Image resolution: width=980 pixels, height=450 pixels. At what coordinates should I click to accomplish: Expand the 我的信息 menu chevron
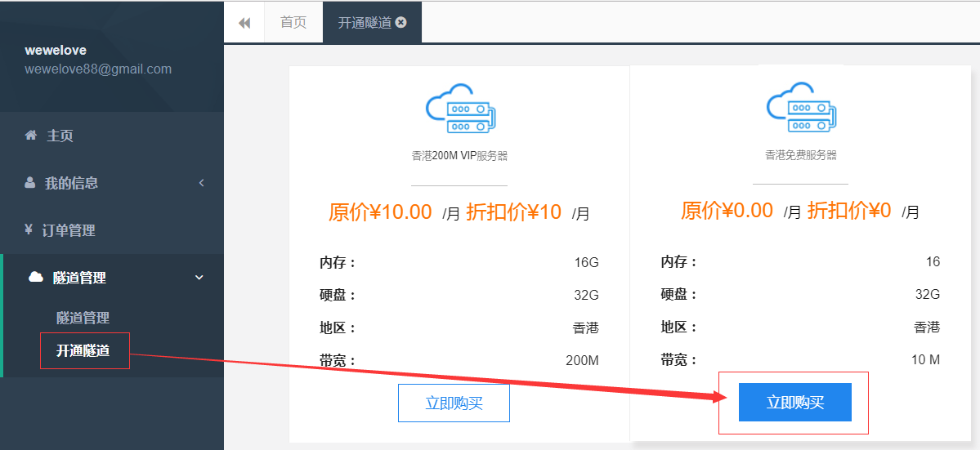click(x=201, y=183)
